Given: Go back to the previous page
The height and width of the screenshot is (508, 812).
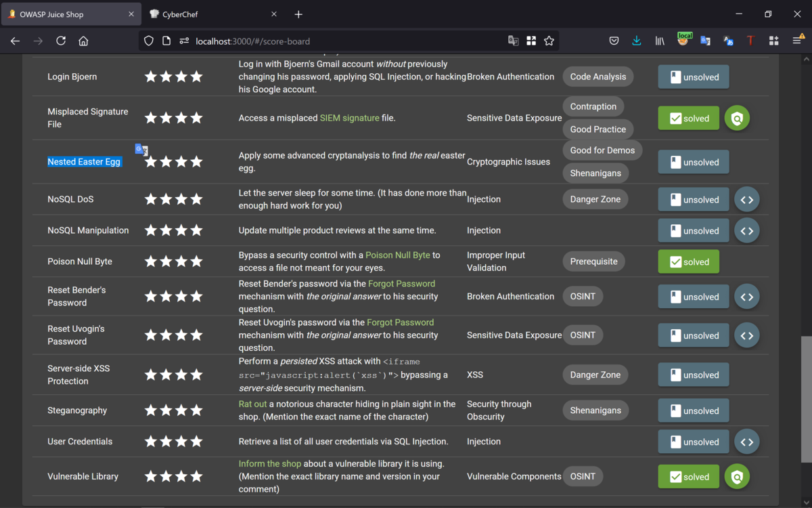Looking at the screenshot, I should [x=16, y=41].
